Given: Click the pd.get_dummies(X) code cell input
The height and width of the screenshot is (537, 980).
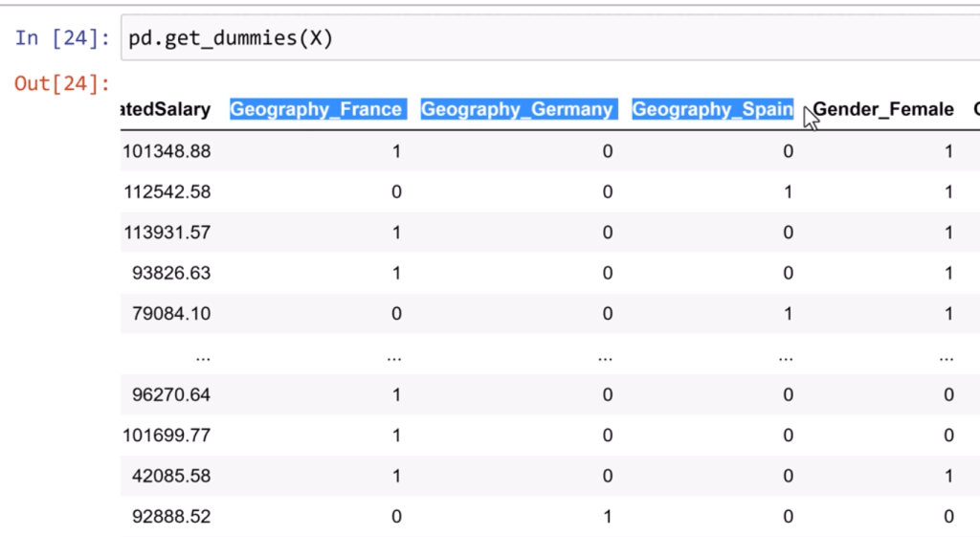Looking at the screenshot, I should pyautogui.click(x=546, y=39).
